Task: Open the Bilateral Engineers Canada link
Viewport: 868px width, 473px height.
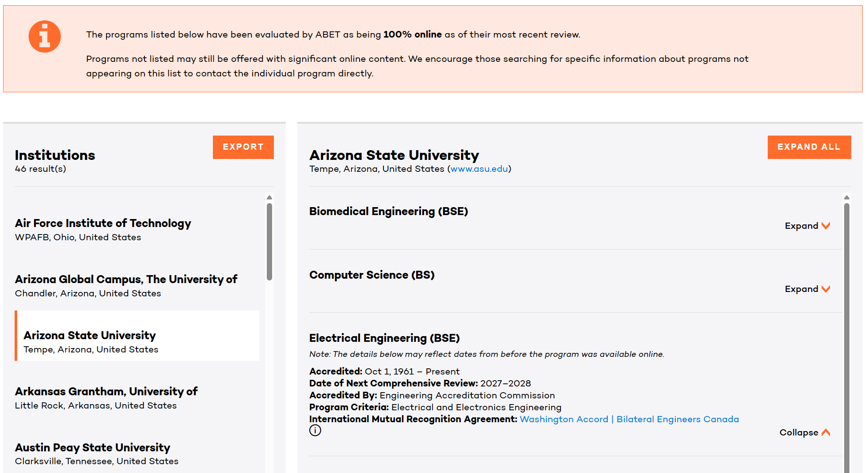Action: click(x=677, y=419)
